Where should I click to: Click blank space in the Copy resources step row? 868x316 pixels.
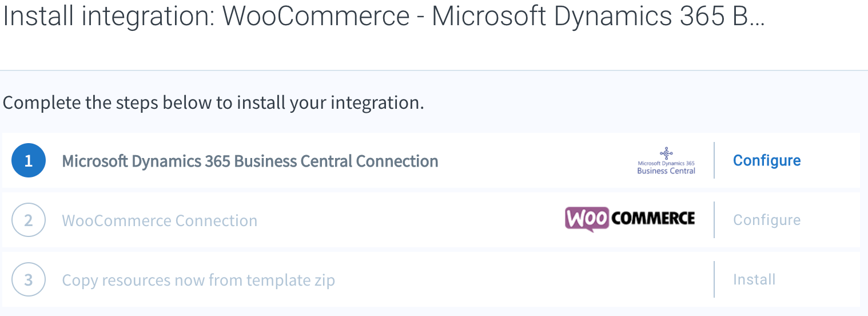[x=515, y=279]
